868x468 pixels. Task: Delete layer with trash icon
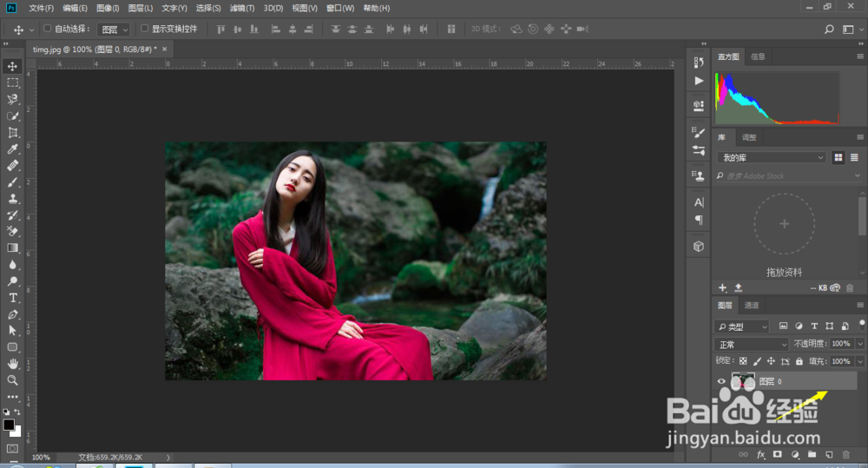845,455
